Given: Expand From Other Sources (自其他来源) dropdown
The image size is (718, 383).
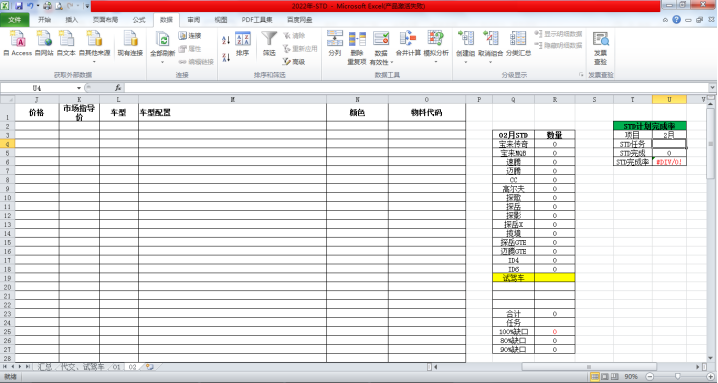Looking at the screenshot, I should pyautogui.click(x=94, y=61).
